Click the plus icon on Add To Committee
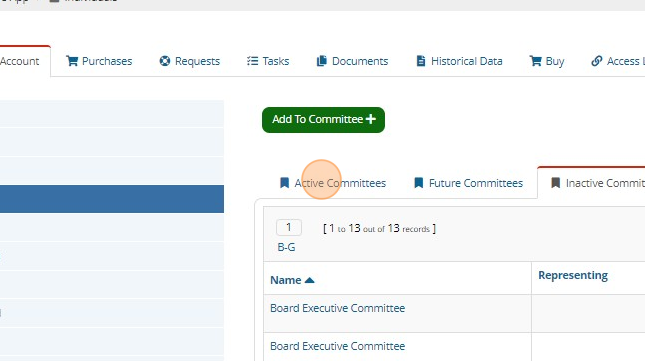The height and width of the screenshot is (361, 645). pos(371,119)
